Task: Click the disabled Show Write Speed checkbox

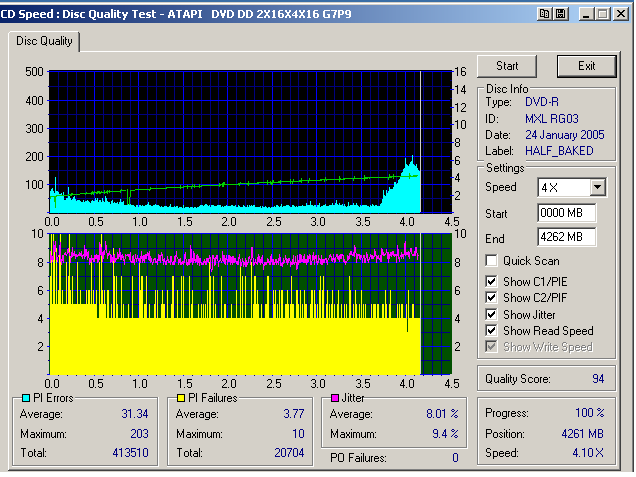Action: 492,347
